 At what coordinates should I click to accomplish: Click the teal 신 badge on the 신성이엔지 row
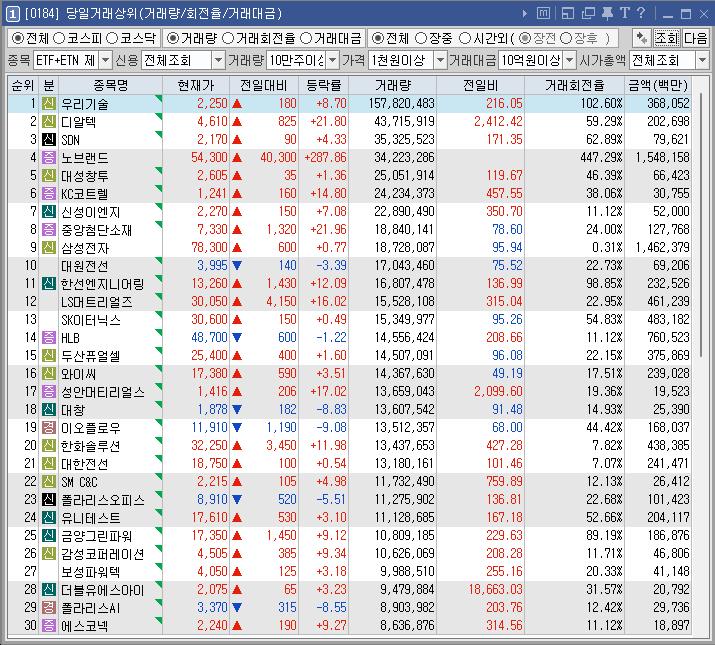[49, 212]
